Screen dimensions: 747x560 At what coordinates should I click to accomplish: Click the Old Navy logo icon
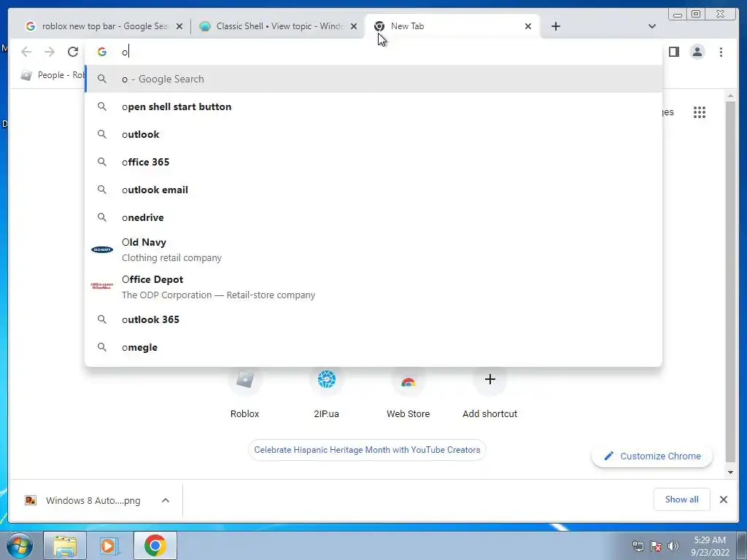pos(102,249)
